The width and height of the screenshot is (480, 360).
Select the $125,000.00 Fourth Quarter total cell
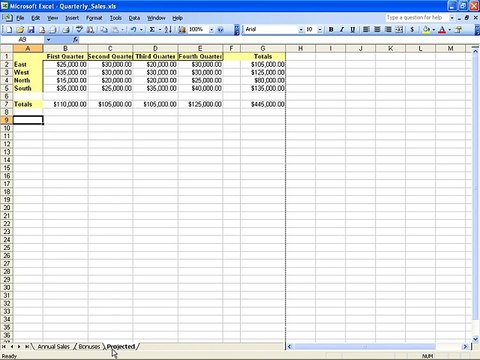(x=200, y=104)
